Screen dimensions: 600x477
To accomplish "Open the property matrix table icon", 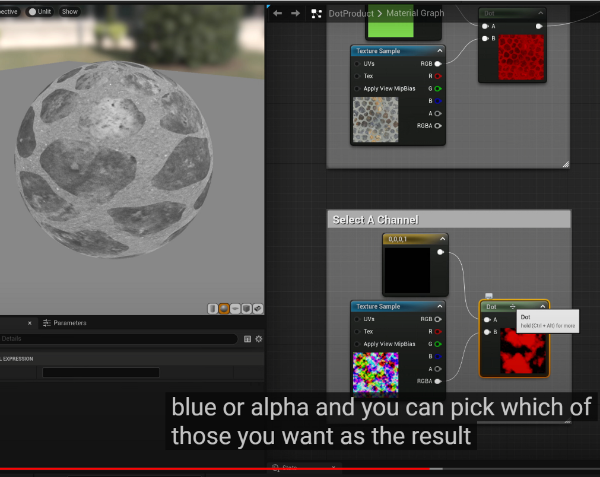I will (x=248, y=339).
